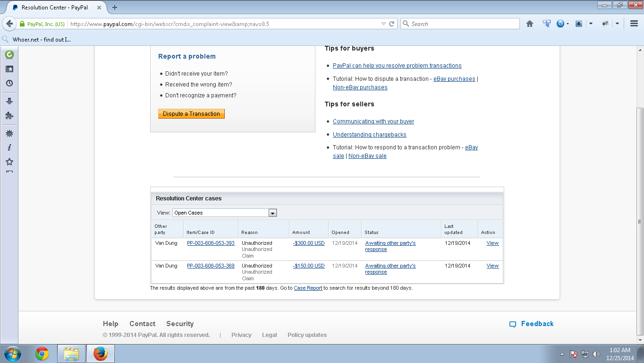Click the Dispute a Transaction button

tap(191, 114)
